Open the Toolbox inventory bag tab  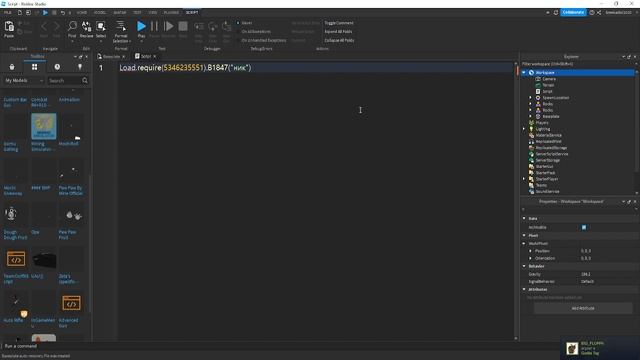12,67
